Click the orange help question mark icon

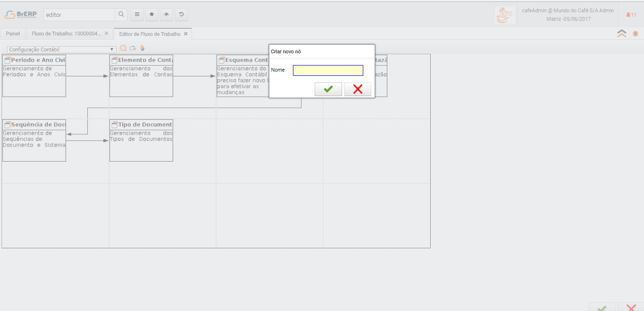[x=635, y=33]
